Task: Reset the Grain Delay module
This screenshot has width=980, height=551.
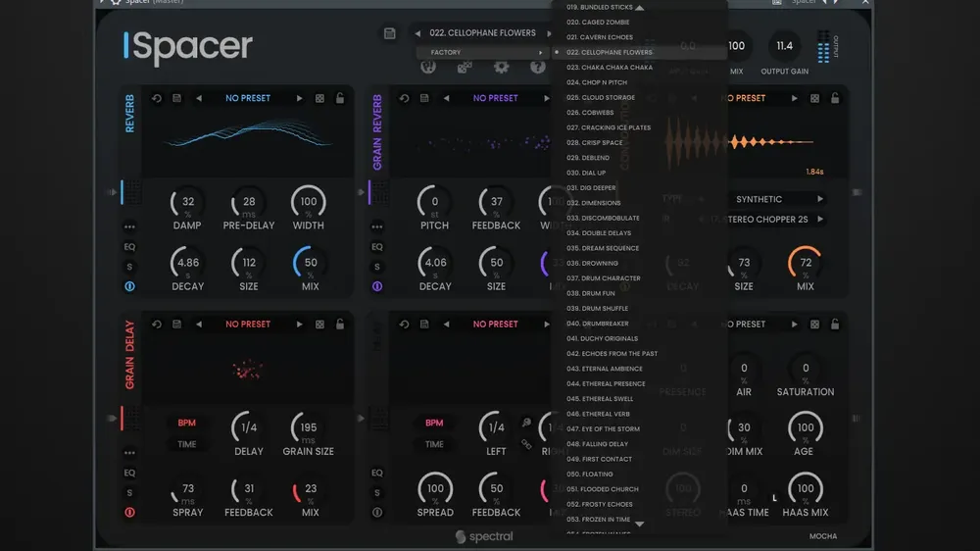Action: pyautogui.click(x=157, y=324)
